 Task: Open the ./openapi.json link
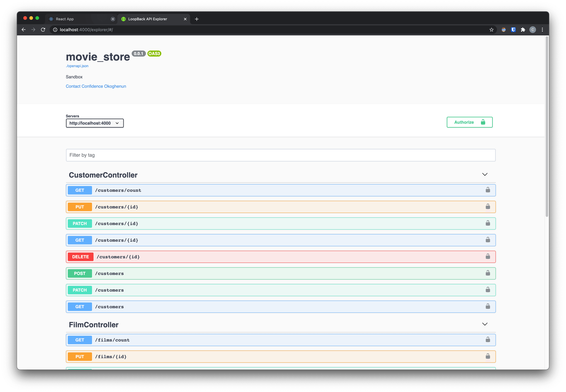[x=77, y=66]
